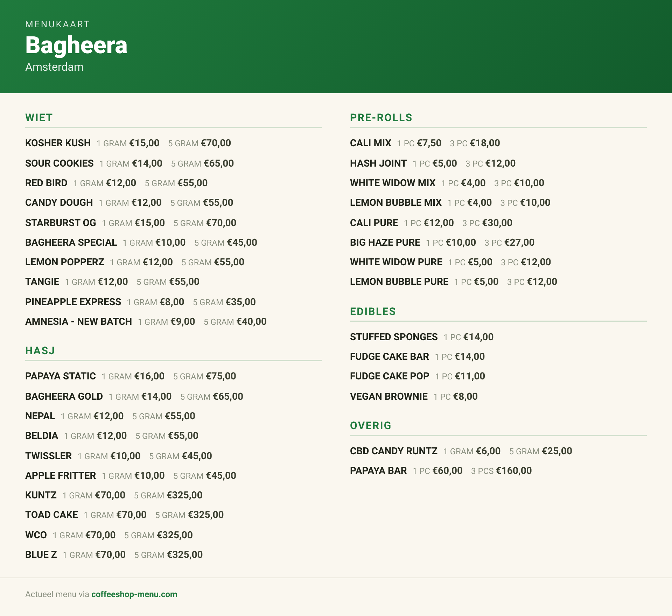Click the BELDIA item name
Image resolution: width=672 pixels, height=616 pixels.
coord(42,436)
